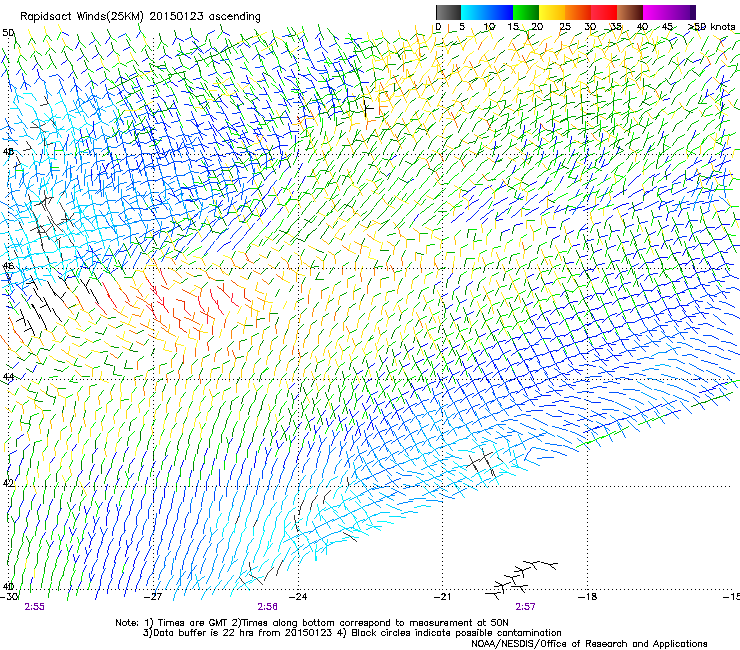Click the purple time stamp '2:55'

(34, 607)
